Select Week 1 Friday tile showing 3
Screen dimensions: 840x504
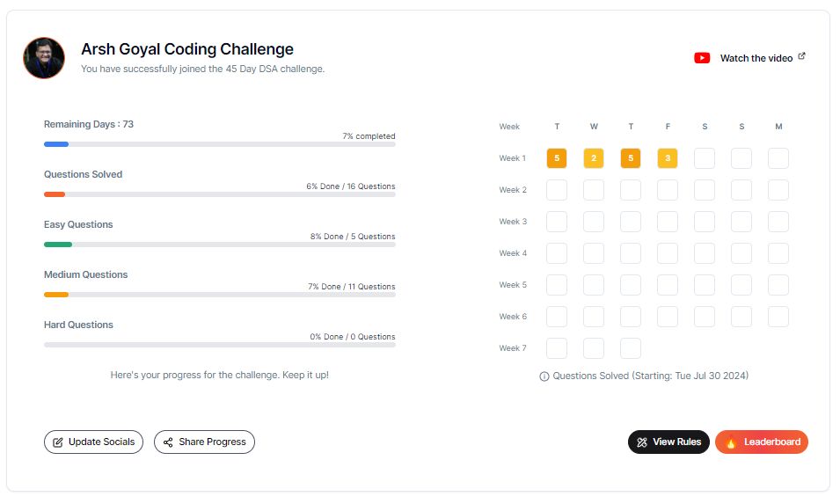click(x=668, y=158)
